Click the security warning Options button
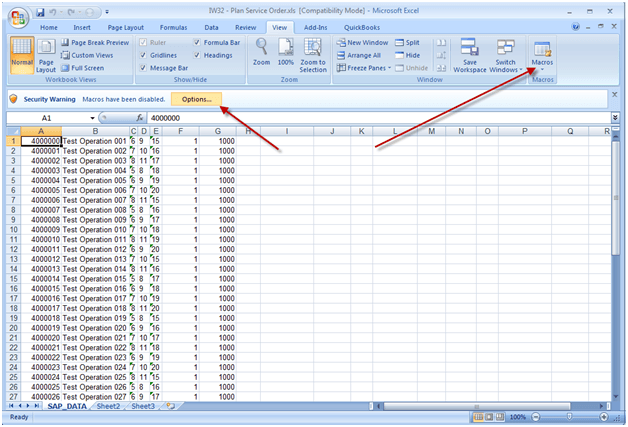Image resolution: width=628 pixels, height=427 pixels. (196, 99)
